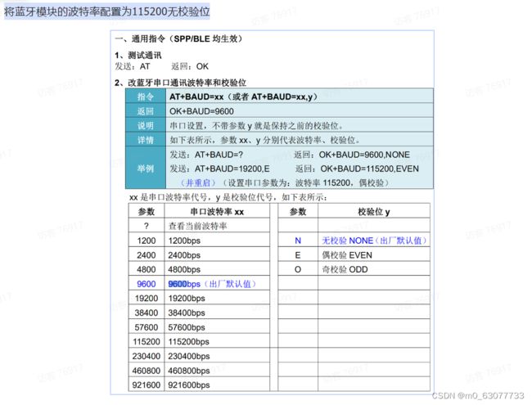Click the '校验位 y' column header
Screen dimensions: 532x405
coord(374,212)
